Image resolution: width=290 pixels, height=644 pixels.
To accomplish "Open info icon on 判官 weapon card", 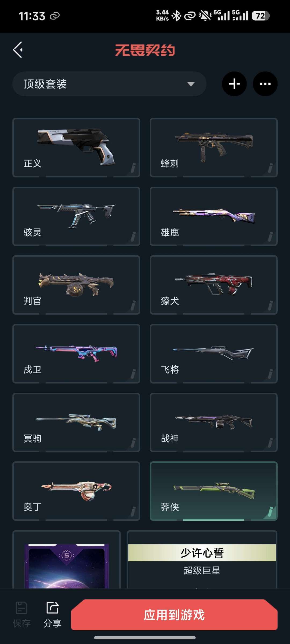I will point(133,305).
